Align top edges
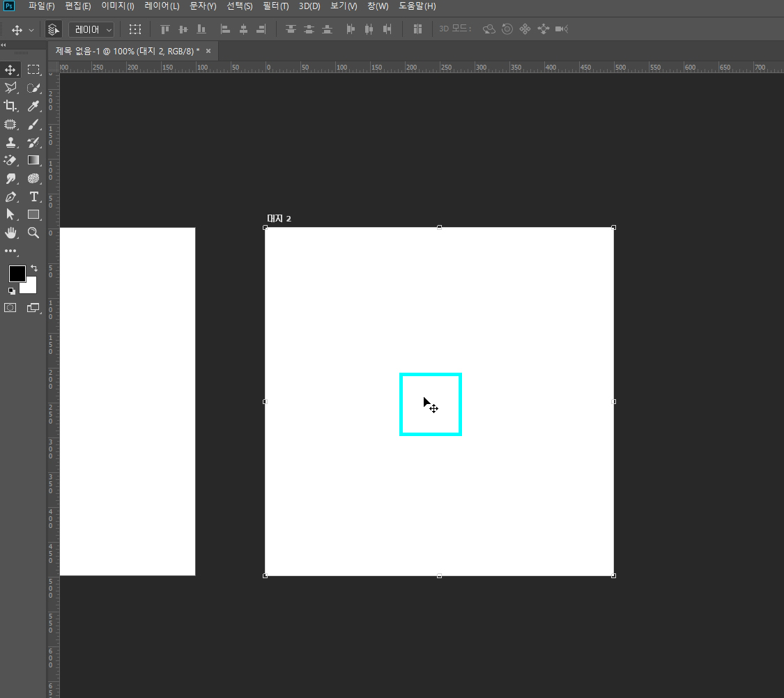 (x=165, y=29)
